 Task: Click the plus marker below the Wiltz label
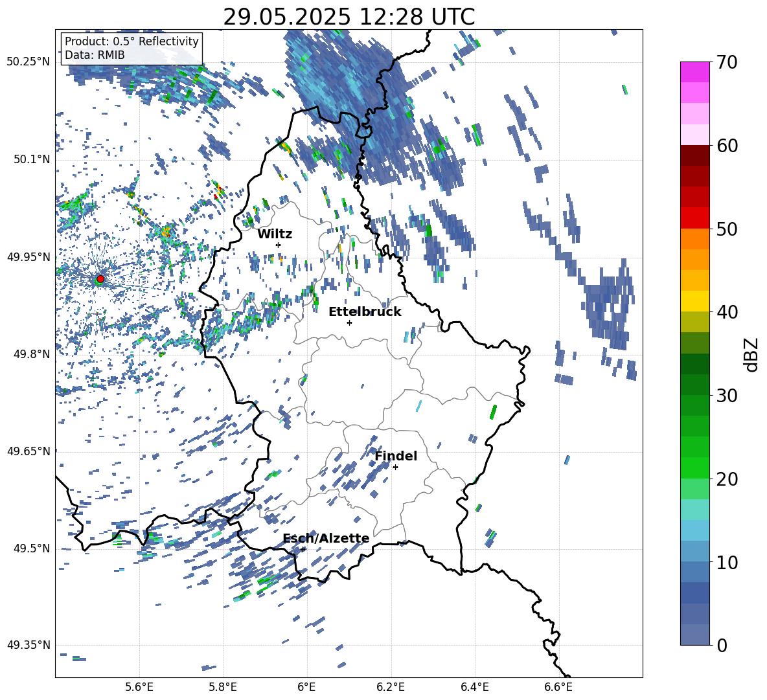click(x=279, y=245)
